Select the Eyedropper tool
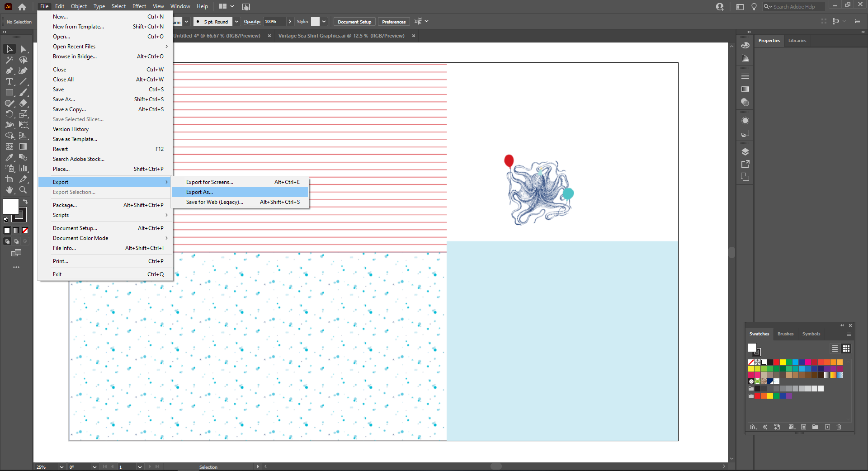The width and height of the screenshot is (868, 471). pyautogui.click(x=9, y=157)
